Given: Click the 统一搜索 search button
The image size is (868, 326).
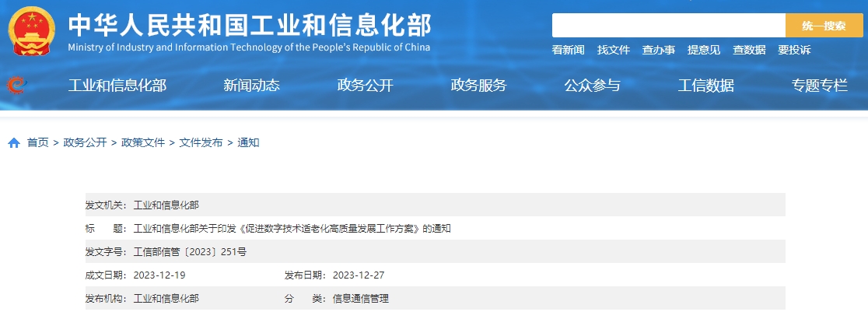Looking at the screenshot, I should 824,26.
